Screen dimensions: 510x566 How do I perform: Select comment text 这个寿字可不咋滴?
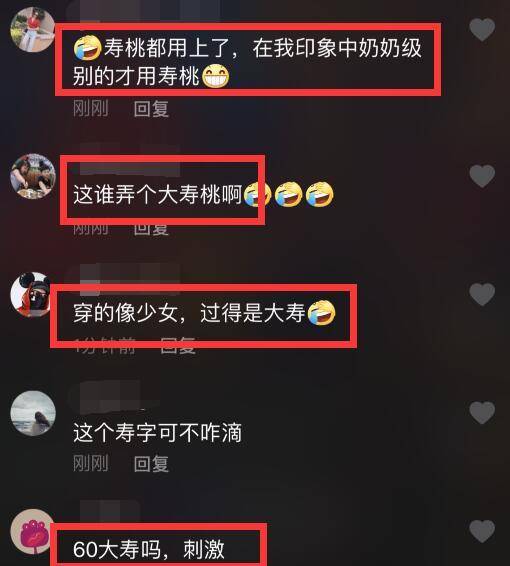click(x=157, y=433)
